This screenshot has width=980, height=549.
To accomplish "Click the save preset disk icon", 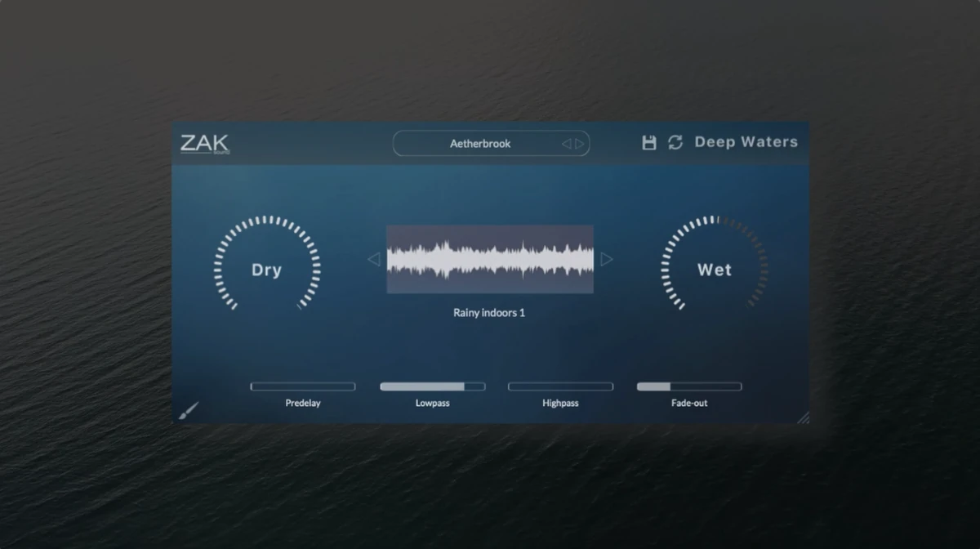I will pyautogui.click(x=649, y=141).
